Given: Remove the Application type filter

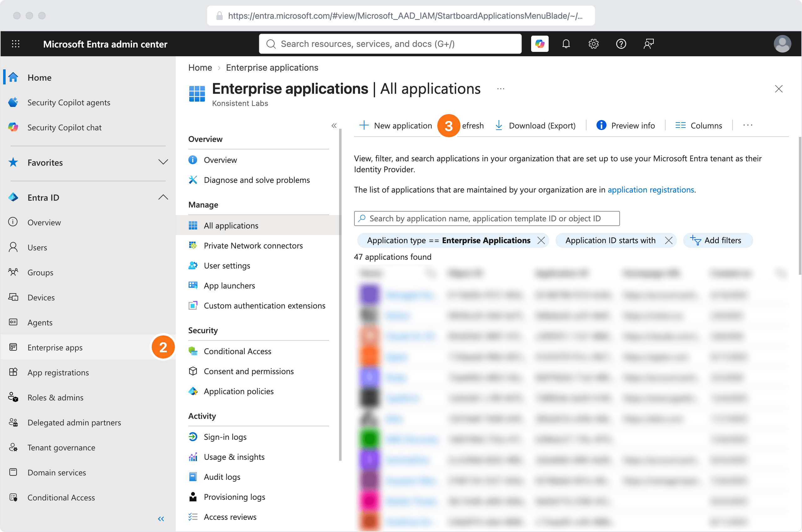Looking at the screenshot, I should pyautogui.click(x=541, y=241).
